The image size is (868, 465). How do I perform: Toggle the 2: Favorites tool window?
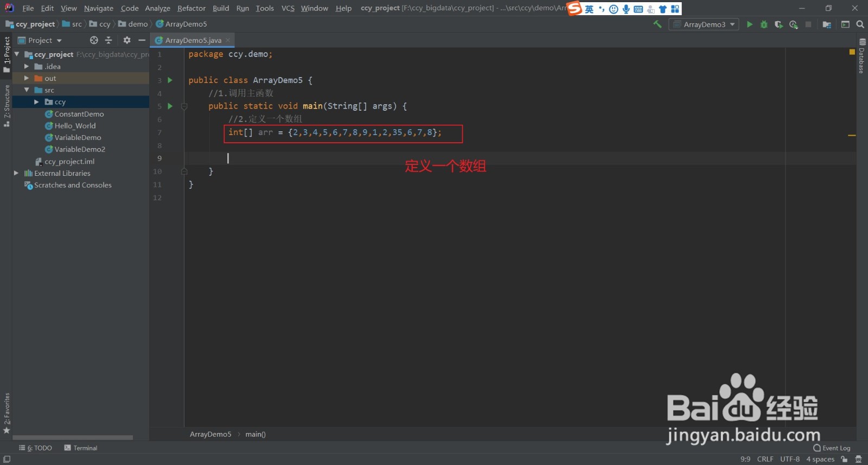pos(7,413)
